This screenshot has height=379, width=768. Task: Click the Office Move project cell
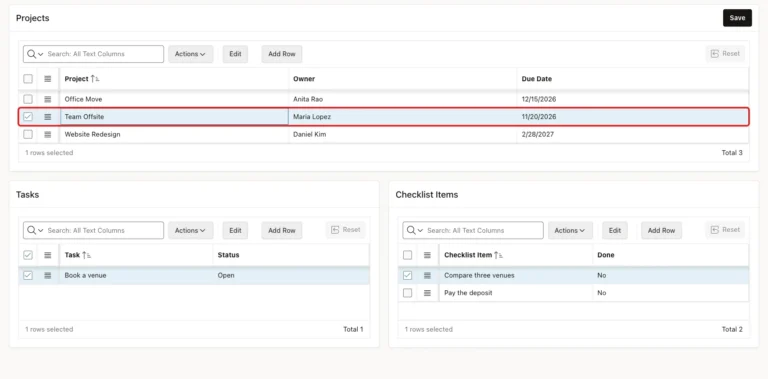click(x=174, y=99)
